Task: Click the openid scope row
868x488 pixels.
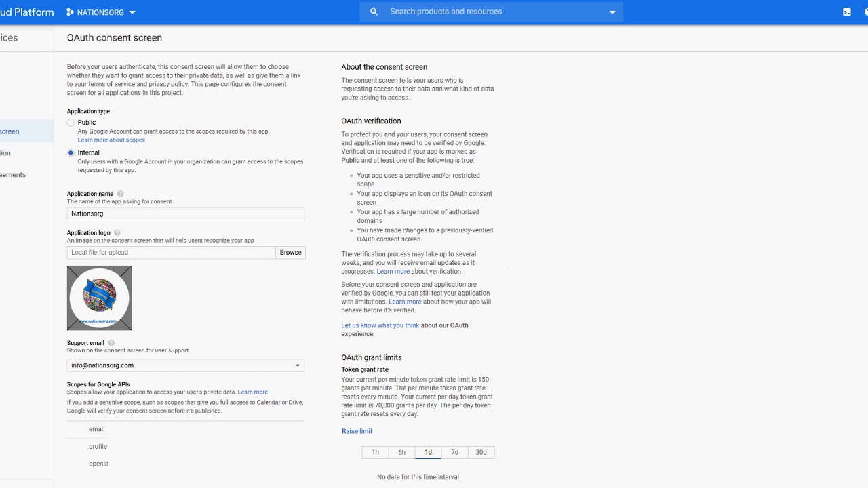Action: click(185, 464)
